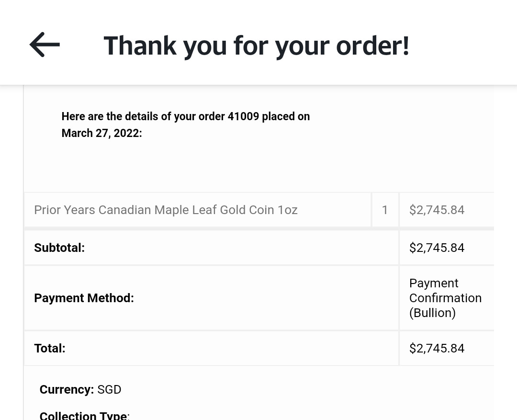Tap the back arrow icon

pyautogui.click(x=45, y=45)
